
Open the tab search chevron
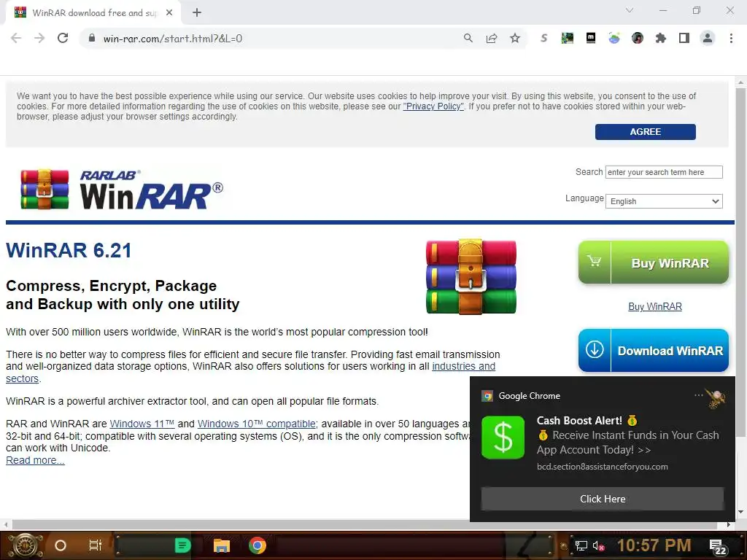pyautogui.click(x=630, y=10)
